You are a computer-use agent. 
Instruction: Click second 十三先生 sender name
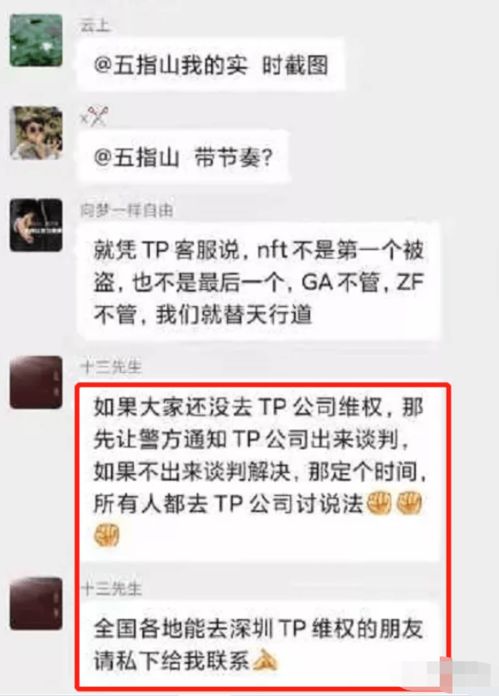click(x=112, y=589)
